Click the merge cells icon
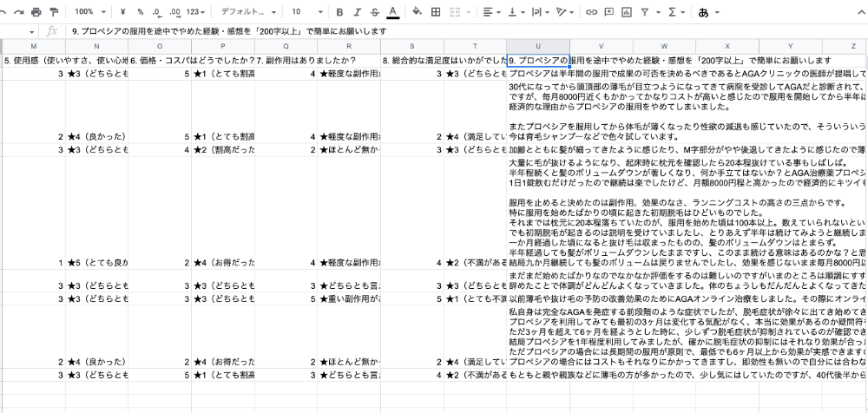This screenshot has height=413, width=868. [x=456, y=11]
